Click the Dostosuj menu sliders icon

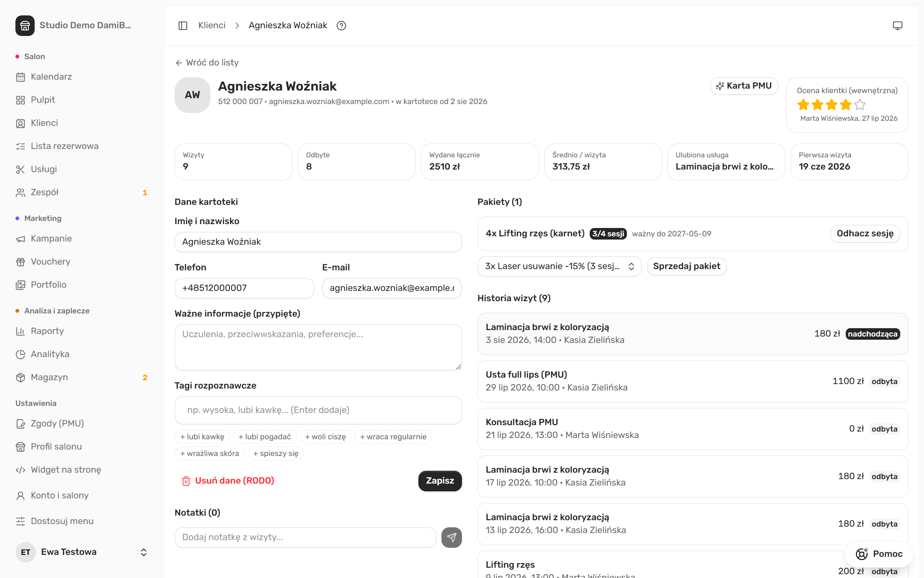(x=21, y=521)
